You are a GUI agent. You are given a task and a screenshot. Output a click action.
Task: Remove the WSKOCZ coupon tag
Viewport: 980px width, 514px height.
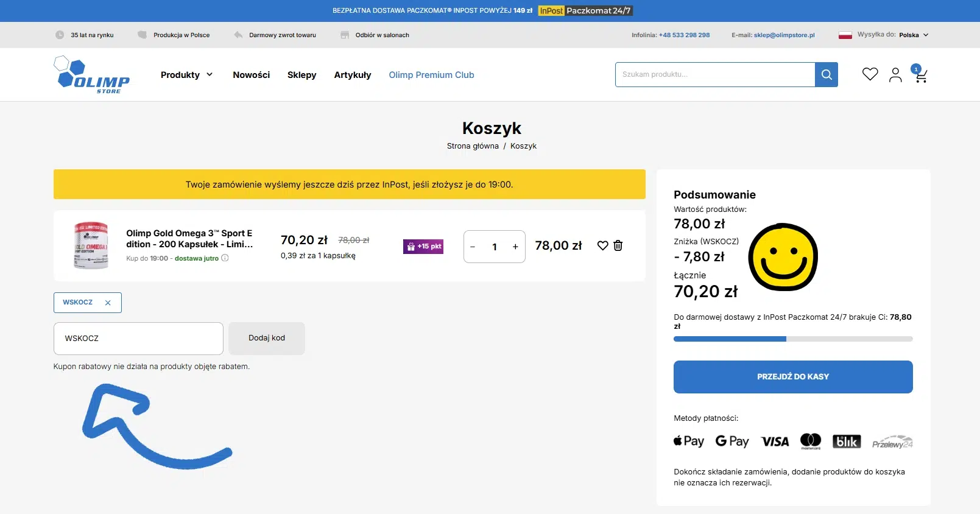tap(108, 303)
